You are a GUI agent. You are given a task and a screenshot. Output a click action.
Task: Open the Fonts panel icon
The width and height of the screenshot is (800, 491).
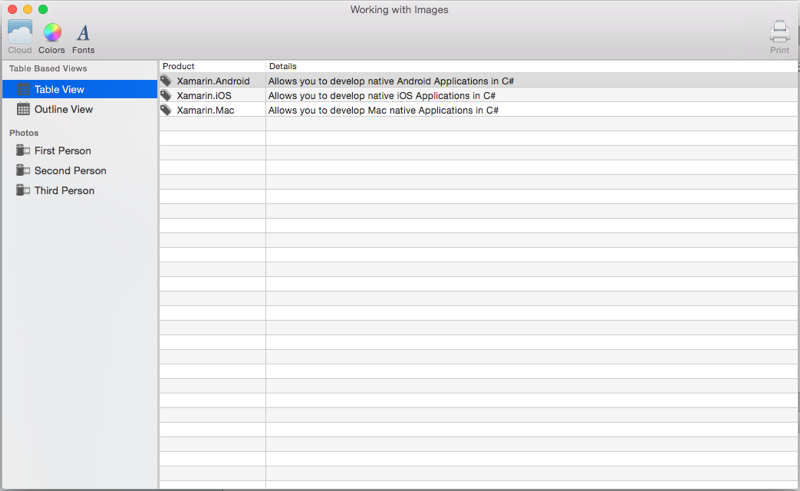pos(83,32)
